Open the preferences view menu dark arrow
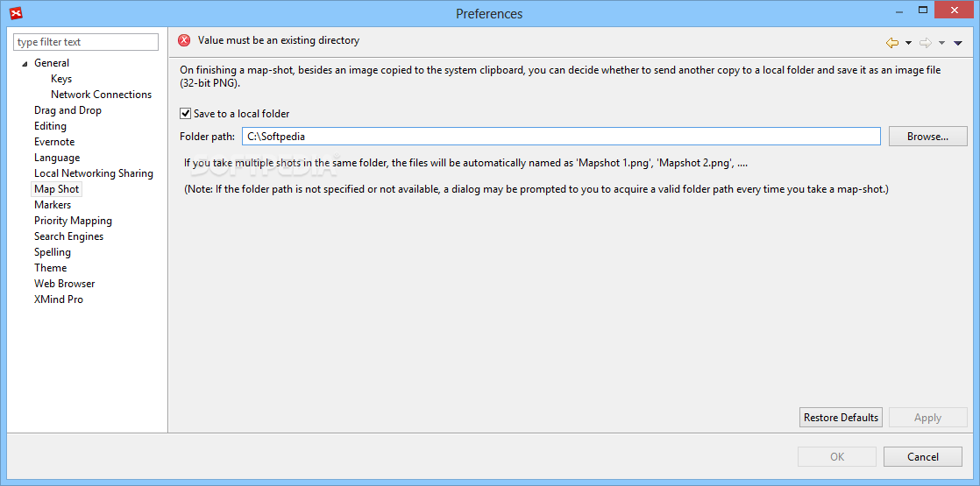Screen dimensions: 980x486 pos(957,43)
